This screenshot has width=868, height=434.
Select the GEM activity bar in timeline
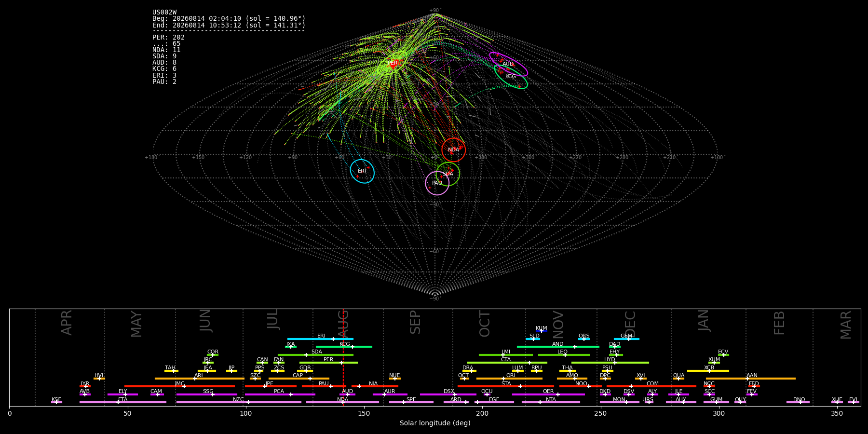[x=626, y=339]
